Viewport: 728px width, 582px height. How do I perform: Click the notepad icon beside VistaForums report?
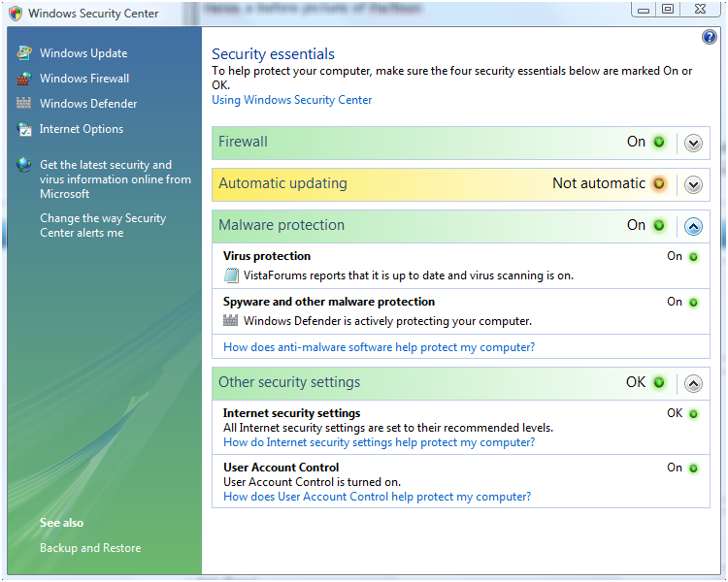[x=231, y=275]
